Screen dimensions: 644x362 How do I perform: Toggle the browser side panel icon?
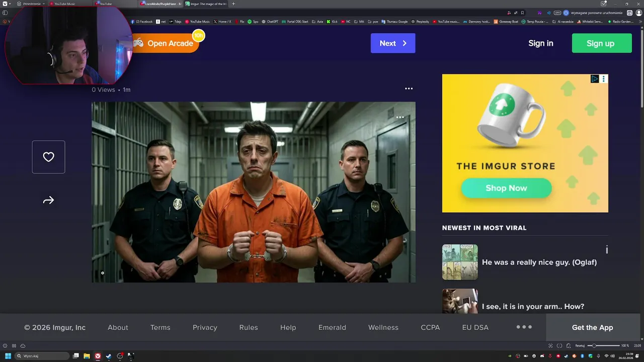5,13
